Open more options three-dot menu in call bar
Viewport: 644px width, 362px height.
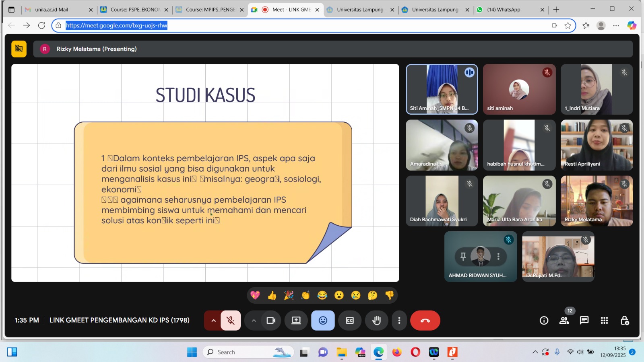coord(399,321)
